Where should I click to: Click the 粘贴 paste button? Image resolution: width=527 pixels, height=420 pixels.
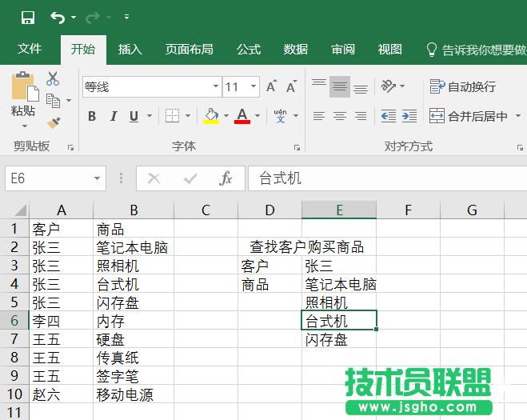[23, 100]
